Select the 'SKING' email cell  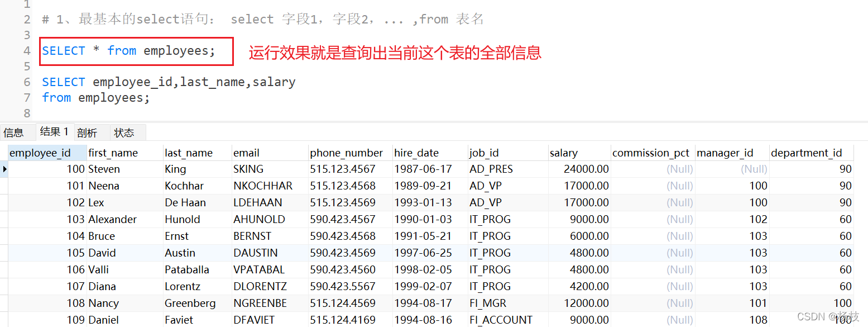point(270,169)
